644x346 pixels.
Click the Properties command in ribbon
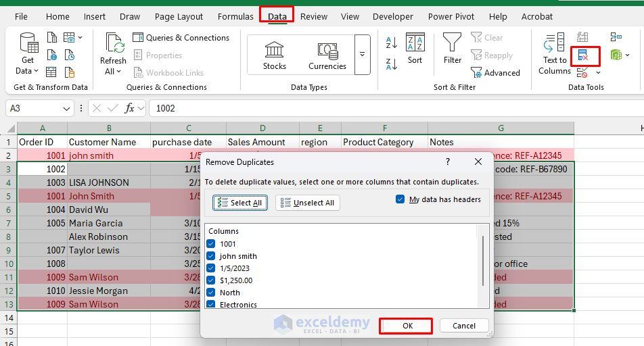click(x=158, y=55)
